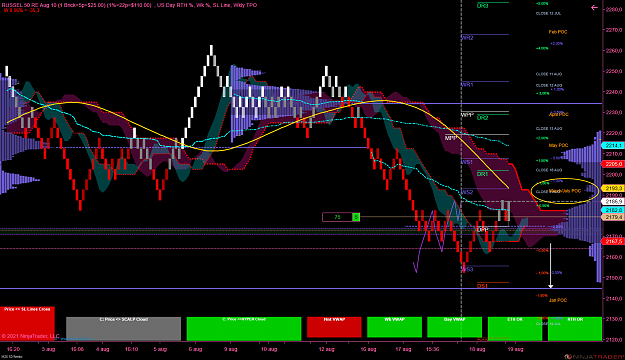Click the 2240,0 price axis label
The height and width of the screenshot is (360, 625).
(x=614, y=92)
